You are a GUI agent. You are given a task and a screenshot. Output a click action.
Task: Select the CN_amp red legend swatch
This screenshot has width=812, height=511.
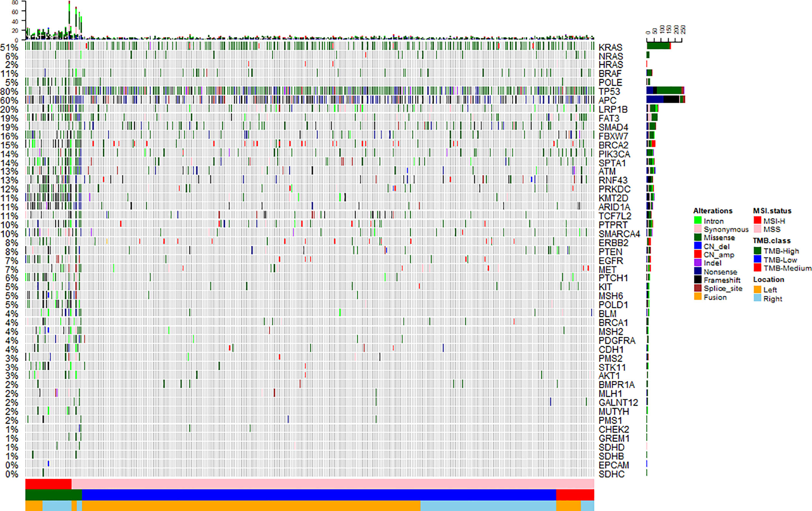tap(697, 255)
